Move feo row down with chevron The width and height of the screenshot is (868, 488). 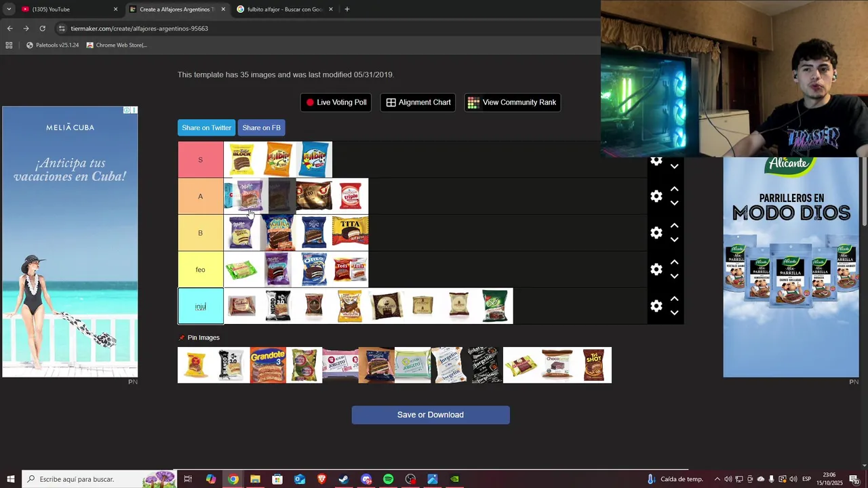pyautogui.click(x=674, y=276)
